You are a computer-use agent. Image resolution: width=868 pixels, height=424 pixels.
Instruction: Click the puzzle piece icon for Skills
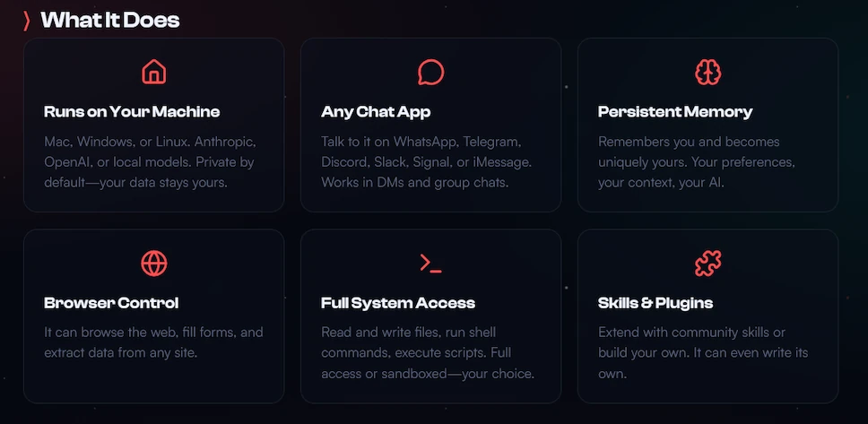(708, 264)
